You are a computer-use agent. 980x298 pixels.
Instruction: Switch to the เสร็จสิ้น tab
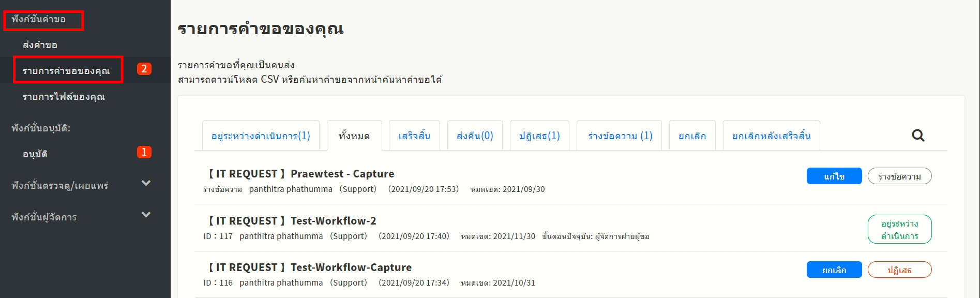414,136
